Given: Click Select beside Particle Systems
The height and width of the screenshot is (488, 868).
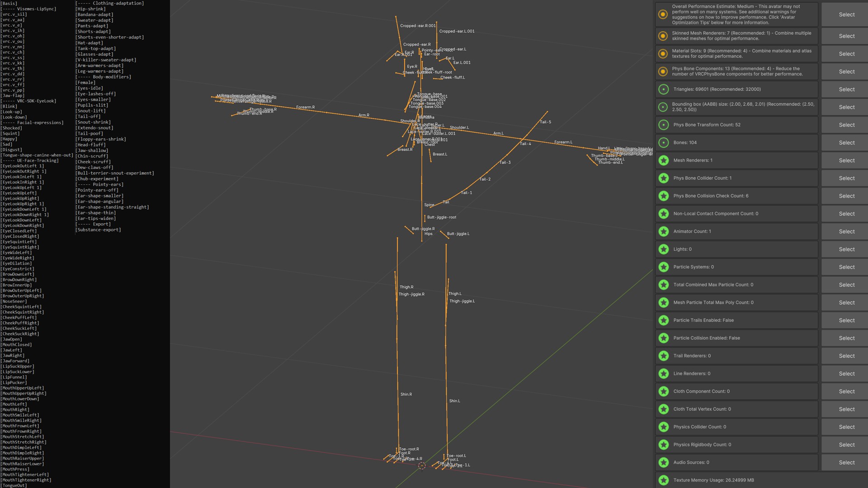Looking at the screenshot, I should click(846, 267).
